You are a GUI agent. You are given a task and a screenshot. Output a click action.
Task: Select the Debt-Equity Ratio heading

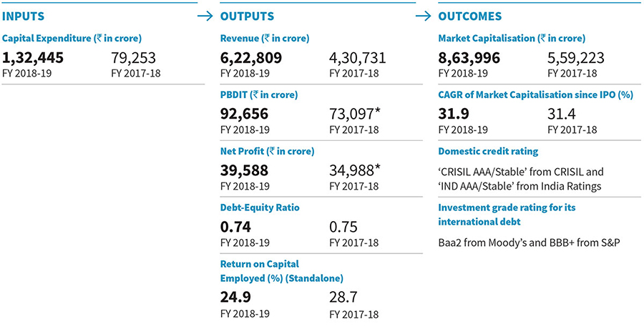[x=260, y=207]
